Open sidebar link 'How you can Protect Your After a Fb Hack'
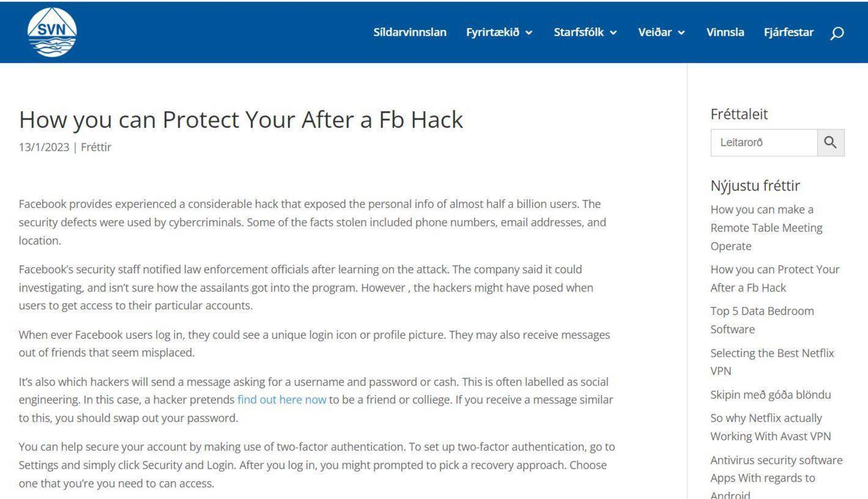This screenshot has height=499, width=868. [775, 278]
